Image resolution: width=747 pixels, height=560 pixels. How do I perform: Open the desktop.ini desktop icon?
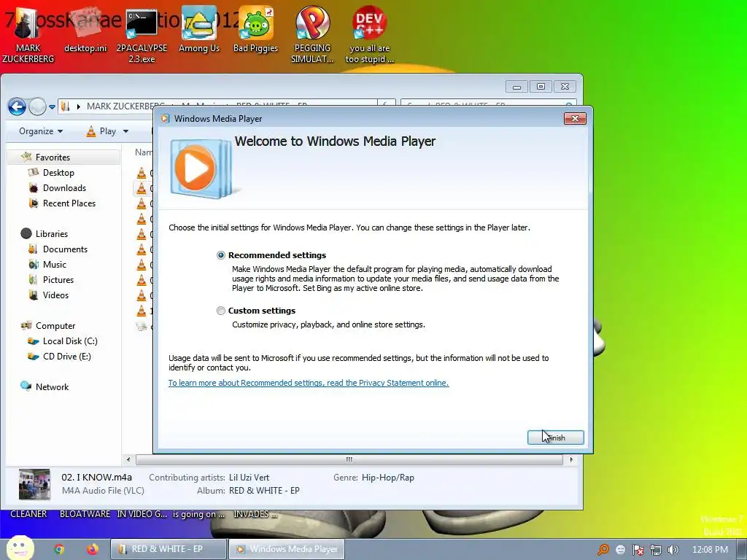[x=86, y=29]
